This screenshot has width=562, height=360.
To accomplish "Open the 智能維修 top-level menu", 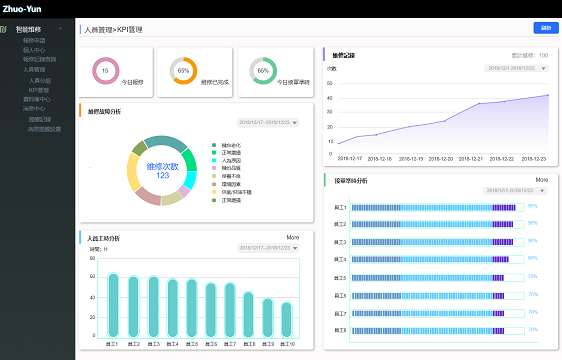I will pyautogui.click(x=28, y=29).
